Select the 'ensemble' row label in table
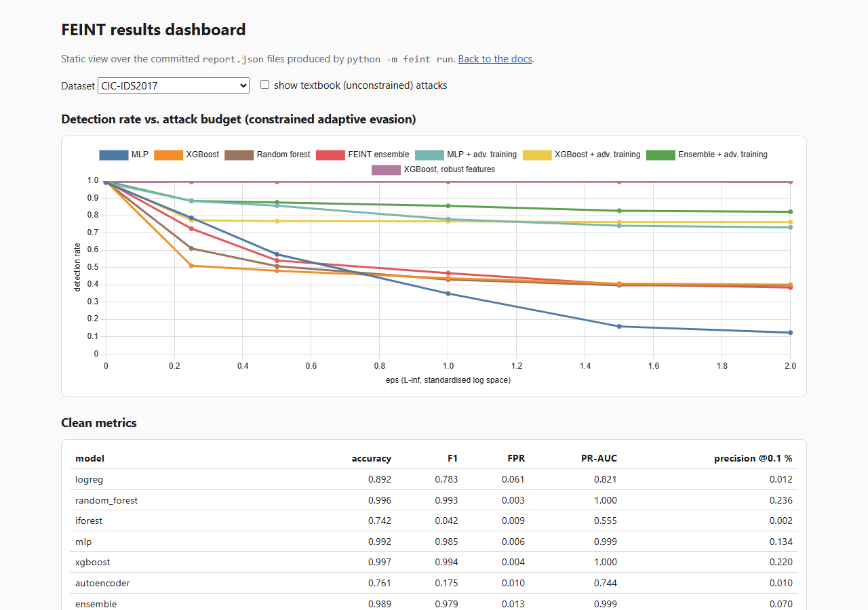868x610 pixels. (96, 604)
